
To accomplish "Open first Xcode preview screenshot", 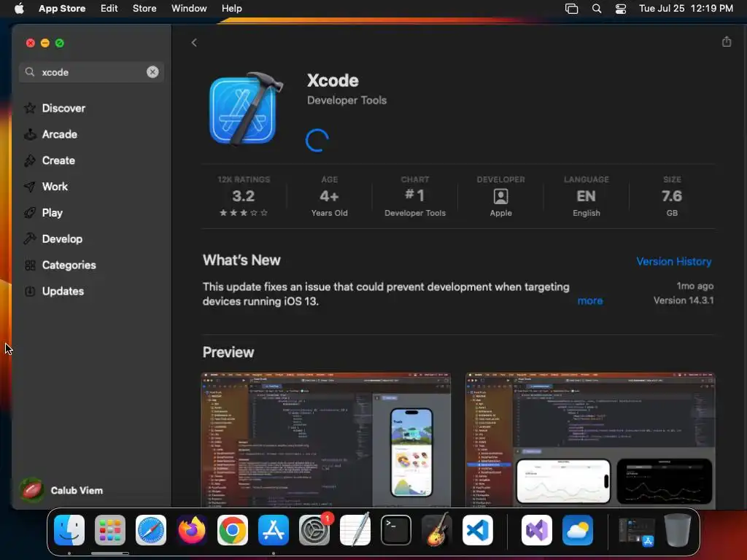I will [326, 440].
